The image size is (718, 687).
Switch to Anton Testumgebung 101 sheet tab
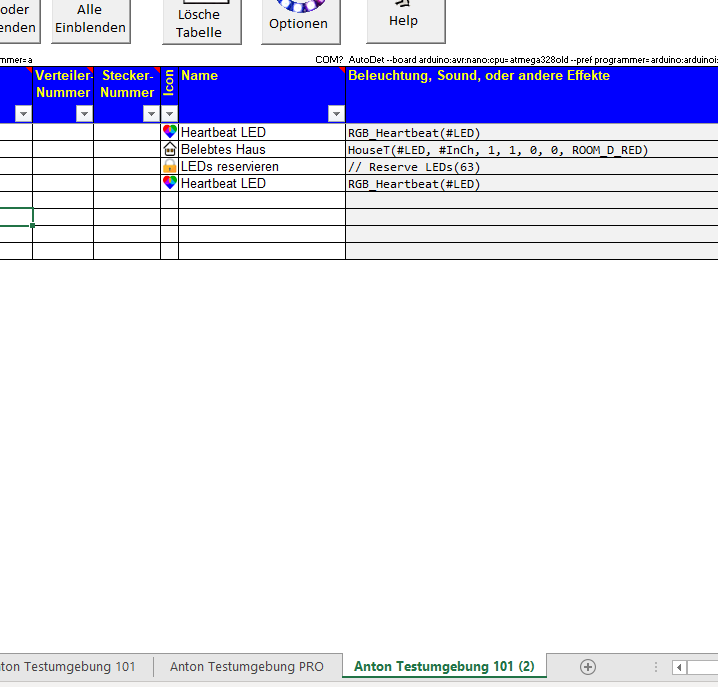click(x=70, y=667)
